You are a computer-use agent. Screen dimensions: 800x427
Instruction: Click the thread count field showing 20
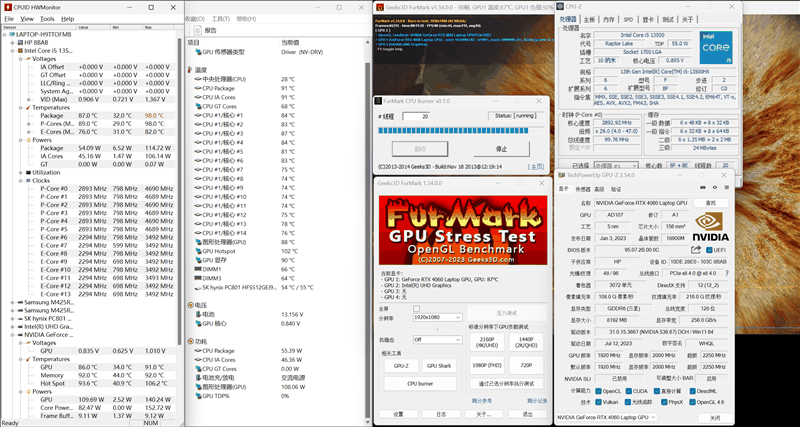(415, 116)
